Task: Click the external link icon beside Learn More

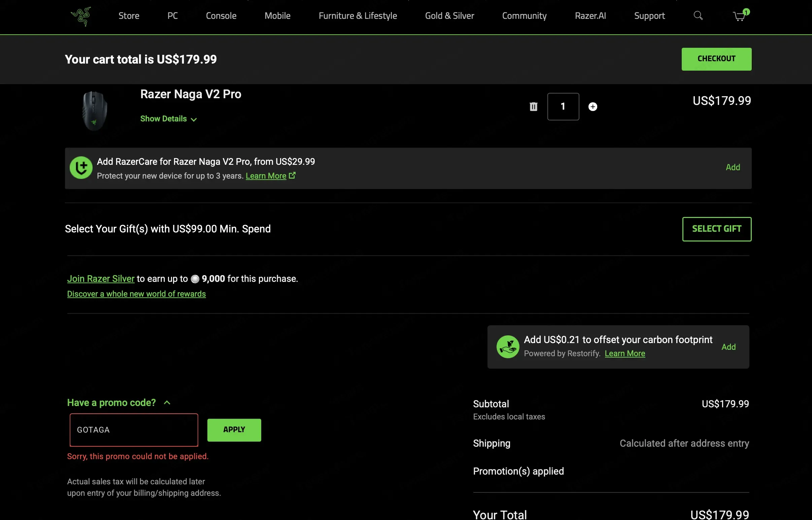Action: point(292,175)
